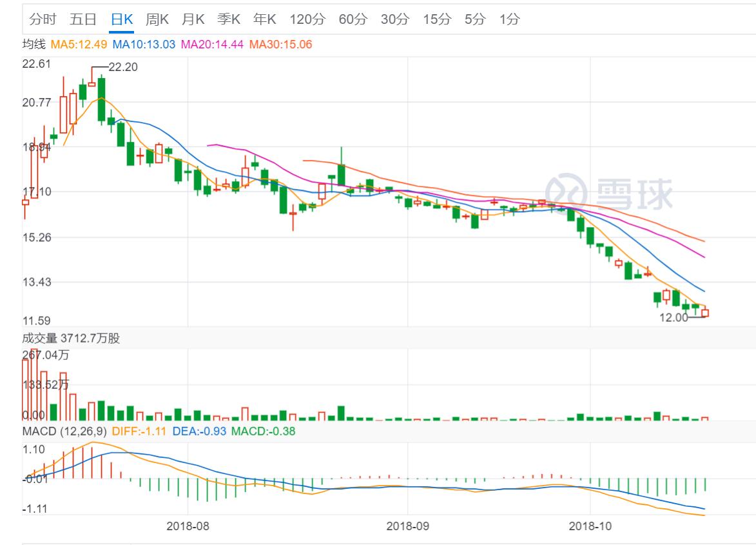Select the 月K monthly tab
Image resolution: width=756 pixels, height=545 pixels.
tap(193, 19)
